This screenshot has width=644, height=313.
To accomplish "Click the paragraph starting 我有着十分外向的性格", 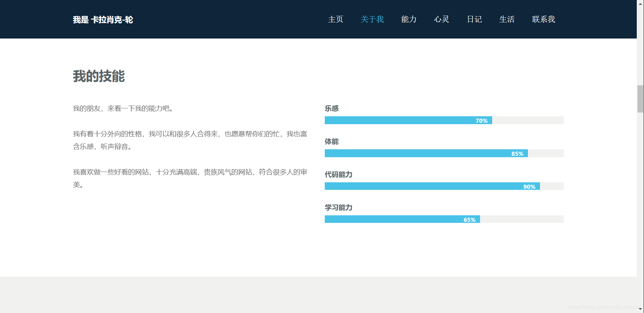I will point(190,140).
